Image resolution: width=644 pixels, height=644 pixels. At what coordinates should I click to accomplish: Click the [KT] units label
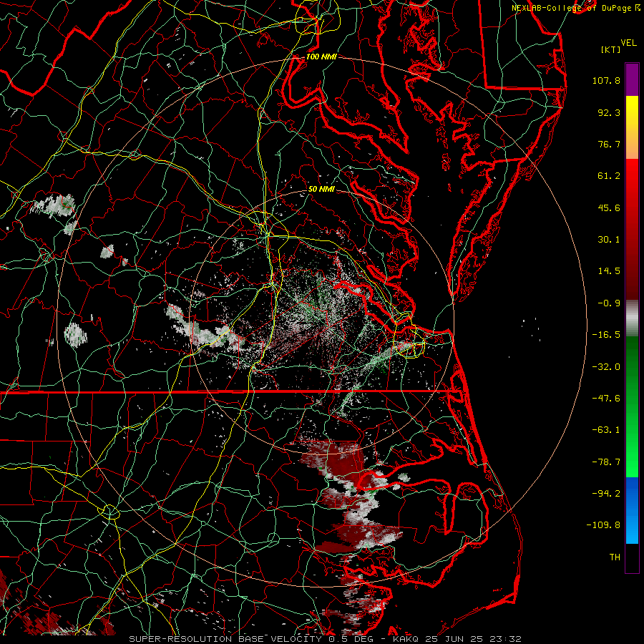coord(611,49)
